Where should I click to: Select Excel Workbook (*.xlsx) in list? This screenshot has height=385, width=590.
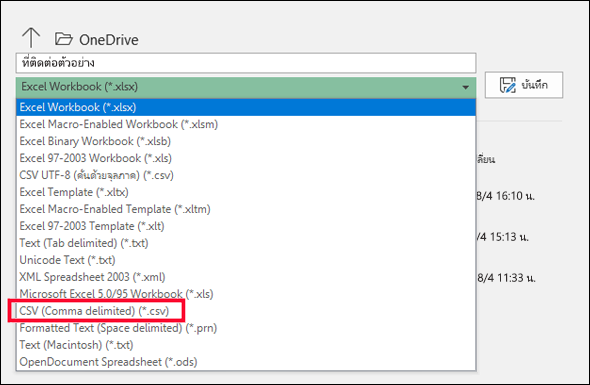point(246,107)
